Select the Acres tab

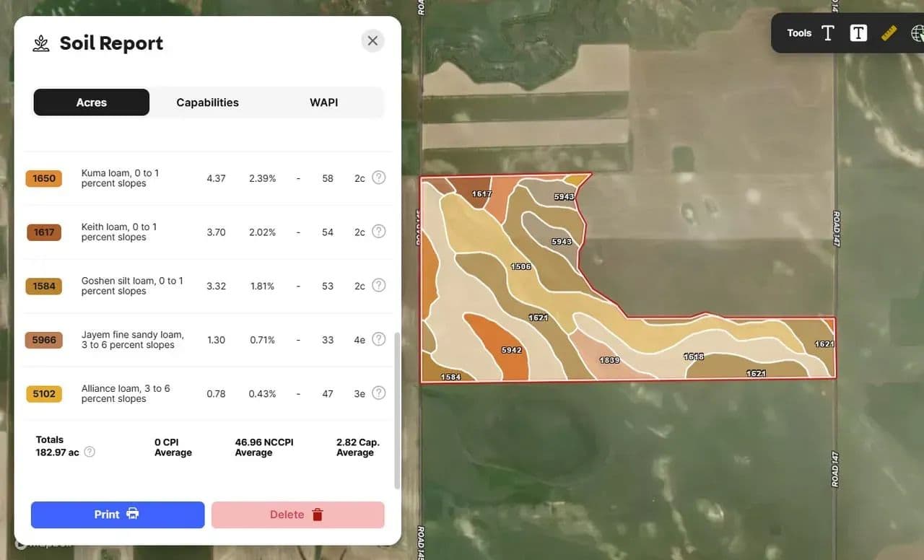[x=92, y=102]
